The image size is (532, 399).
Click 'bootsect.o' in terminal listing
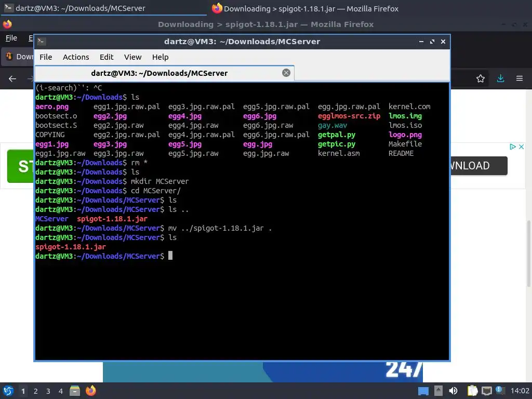click(x=56, y=116)
